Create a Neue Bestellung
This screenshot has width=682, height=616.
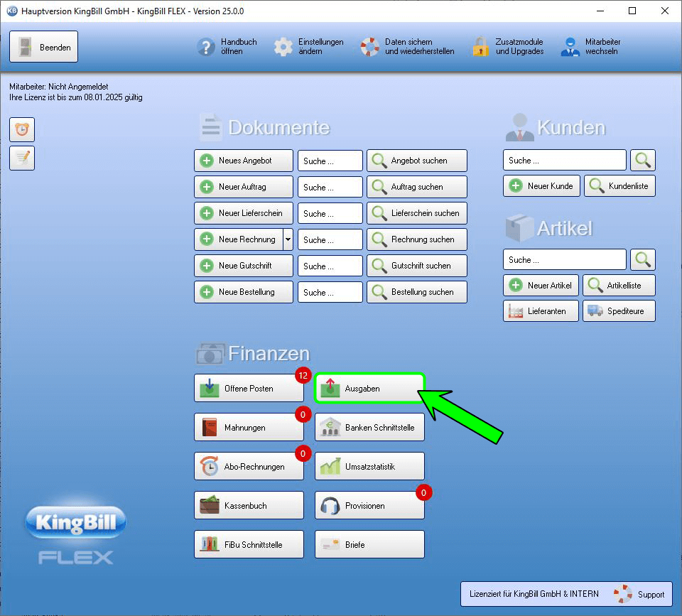pos(244,292)
